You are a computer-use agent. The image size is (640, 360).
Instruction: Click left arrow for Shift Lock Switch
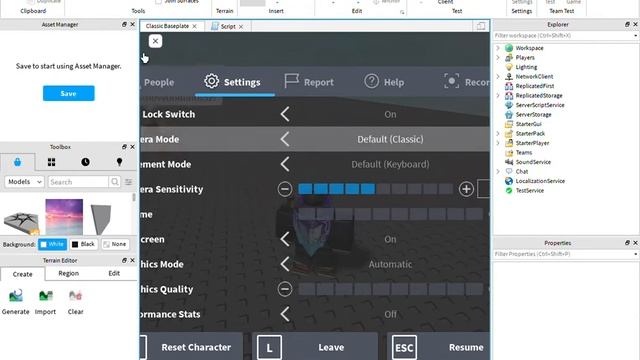click(x=285, y=114)
